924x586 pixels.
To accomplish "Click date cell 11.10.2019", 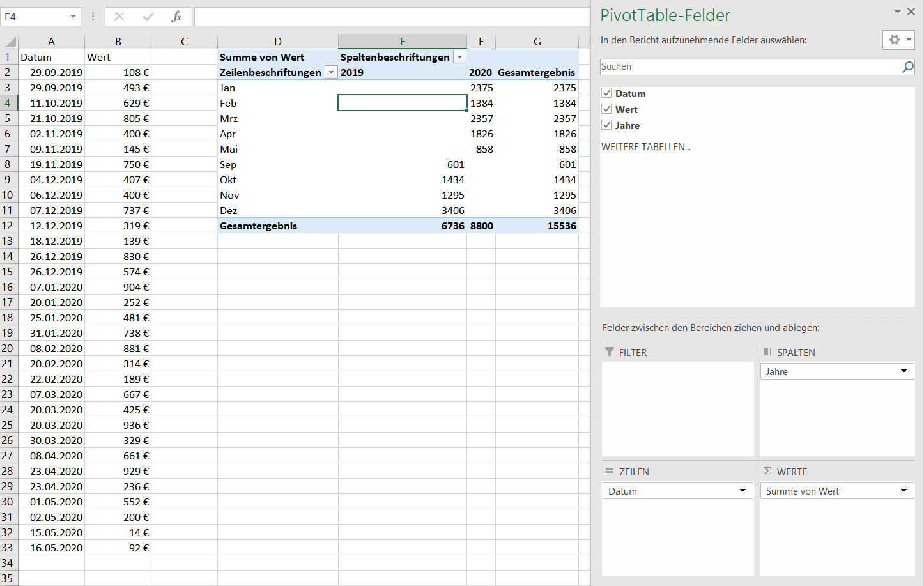I will click(x=51, y=103).
